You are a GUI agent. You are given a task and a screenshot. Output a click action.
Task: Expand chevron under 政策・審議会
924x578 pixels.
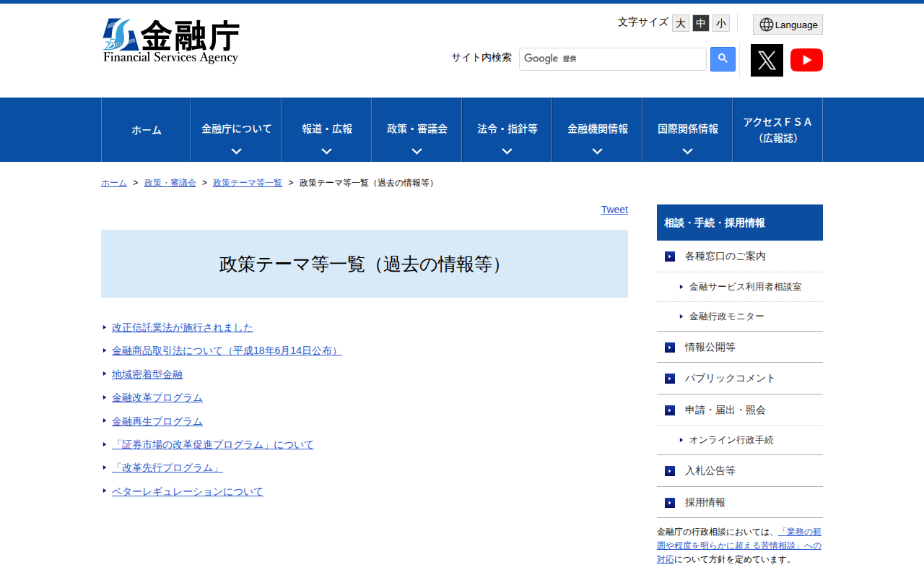click(417, 152)
